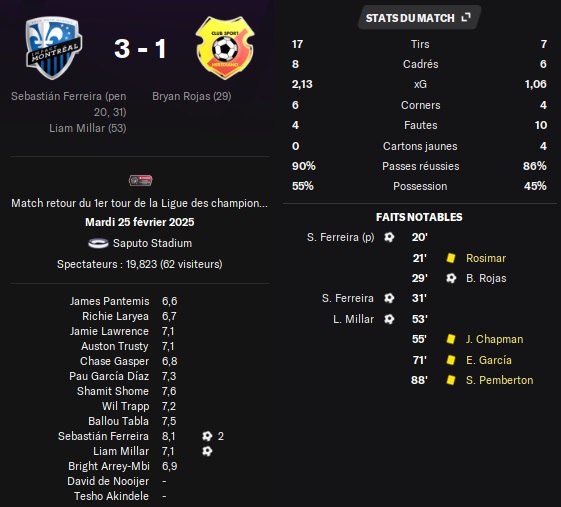Click goal icon next to B. Rojas
The image size is (561, 507).
pos(451,278)
